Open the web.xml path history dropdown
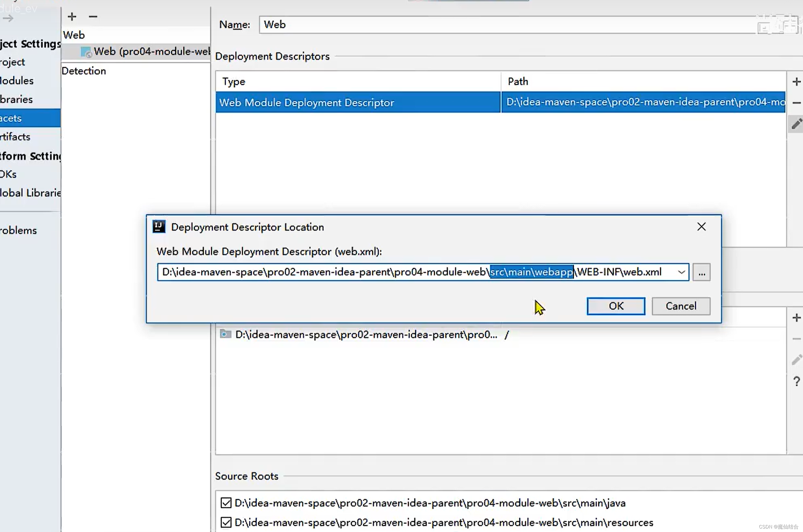Screen dimensions: 803x532 [681, 272]
